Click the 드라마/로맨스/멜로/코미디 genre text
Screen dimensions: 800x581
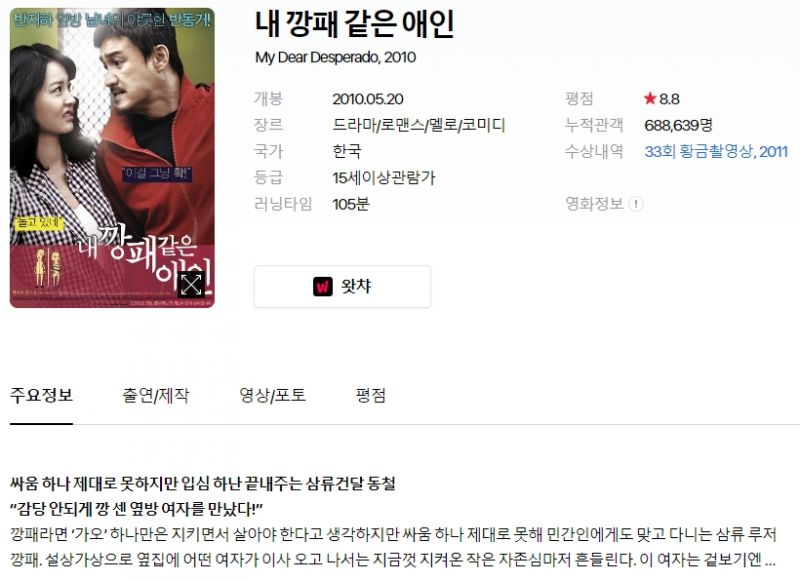pyautogui.click(x=419, y=125)
